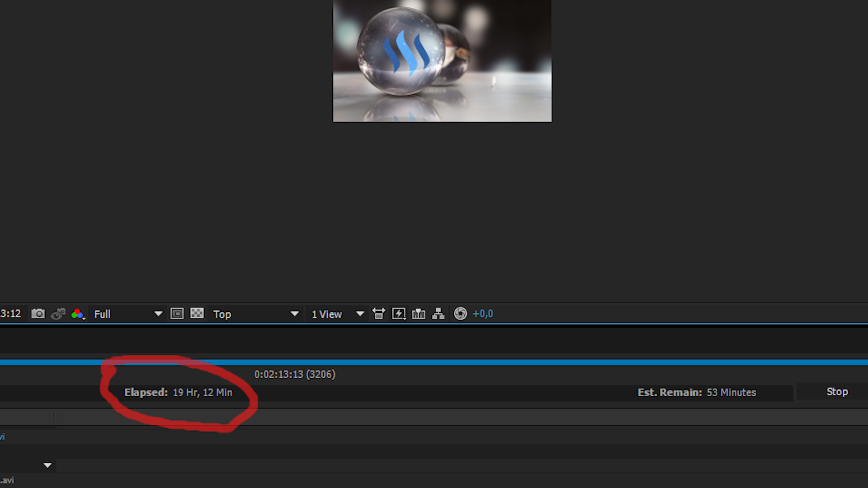Open the RGB channel display icon
Image resolution: width=868 pixels, height=488 pixels.
tap(78, 314)
